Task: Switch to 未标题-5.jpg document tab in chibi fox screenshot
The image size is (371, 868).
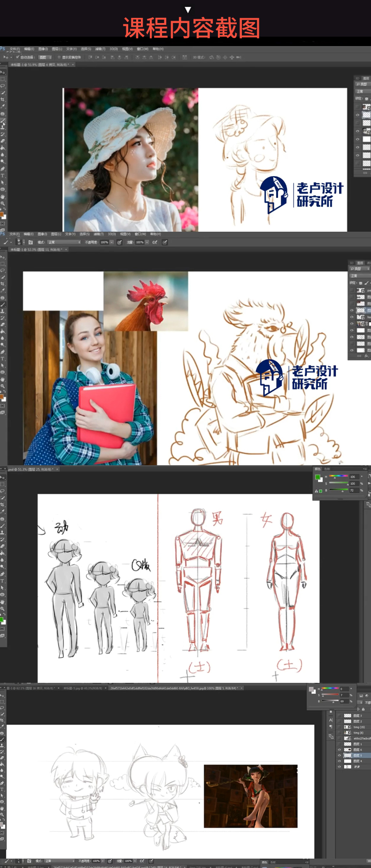Action: click(84, 688)
